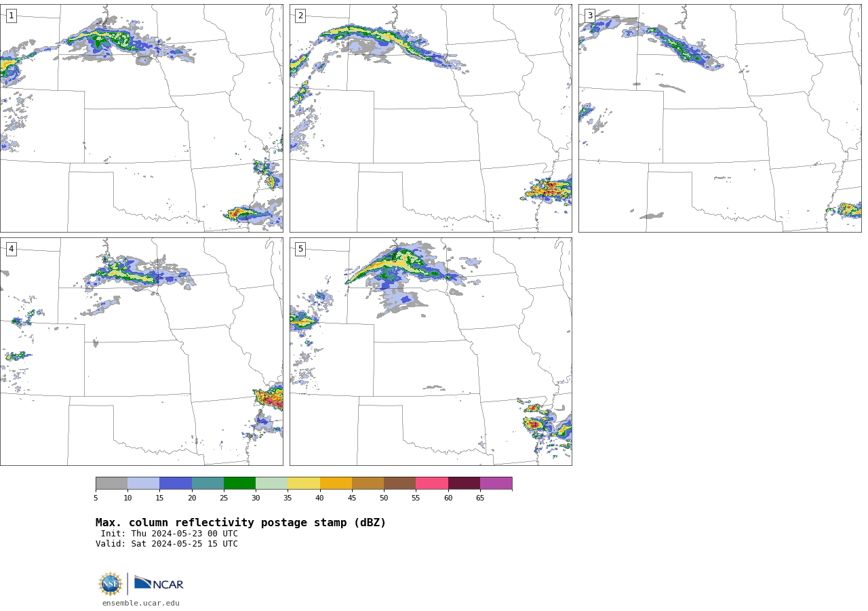Click the NSF logo icon
The height and width of the screenshot is (611, 868).
[x=111, y=584]
